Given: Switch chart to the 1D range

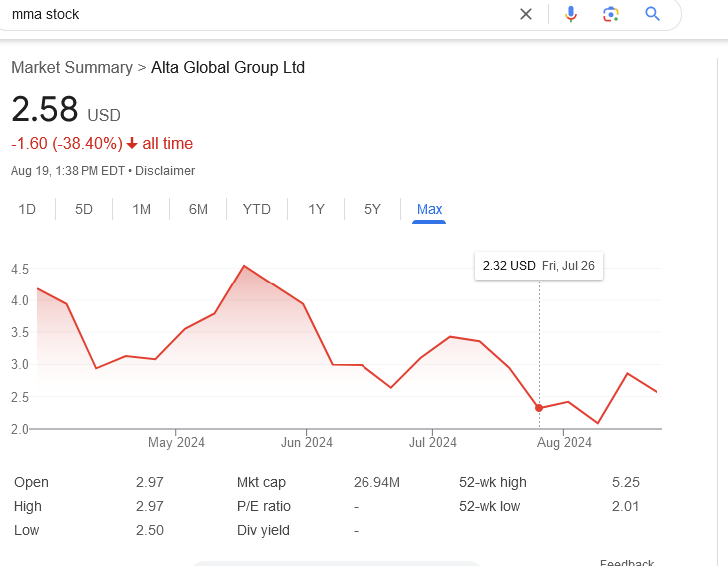Looking at the screenshot, I should click(27, 209).
